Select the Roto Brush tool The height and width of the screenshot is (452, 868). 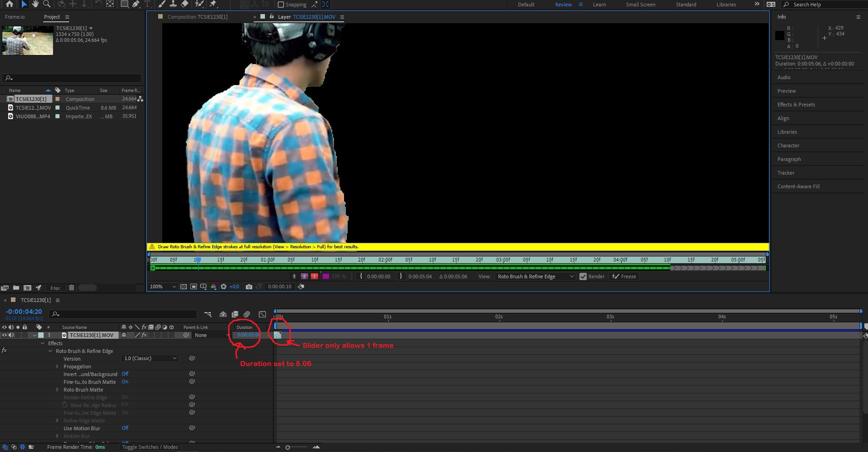[x=200, y=4]
